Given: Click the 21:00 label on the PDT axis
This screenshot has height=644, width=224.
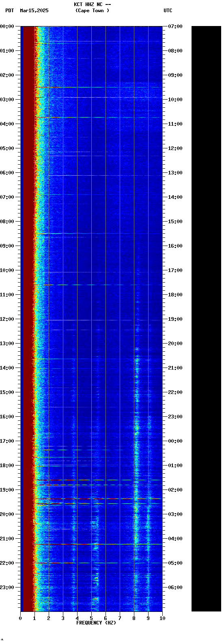Looking at the screenshot, I should click(7, 539).
